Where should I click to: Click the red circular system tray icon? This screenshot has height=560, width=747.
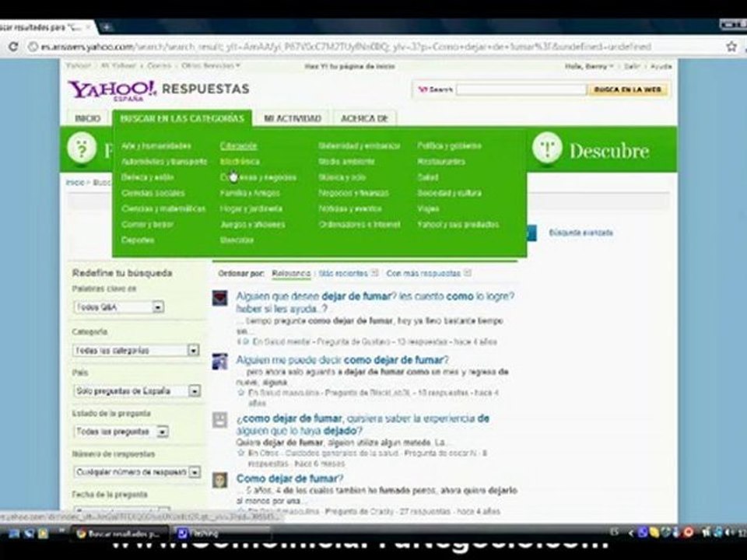pyautogui.click(x=688, y=532)
